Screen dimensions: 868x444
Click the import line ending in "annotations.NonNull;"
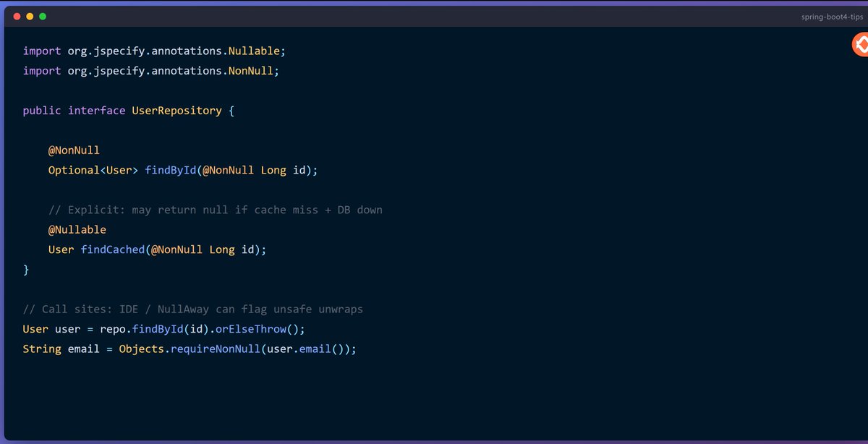click(151, 71)
